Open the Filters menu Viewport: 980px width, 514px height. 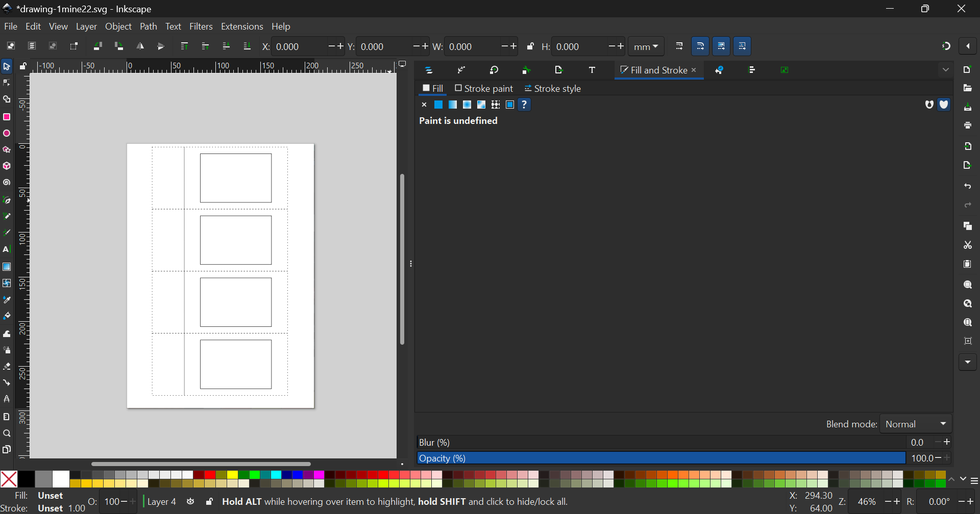(x=201, y=27)
